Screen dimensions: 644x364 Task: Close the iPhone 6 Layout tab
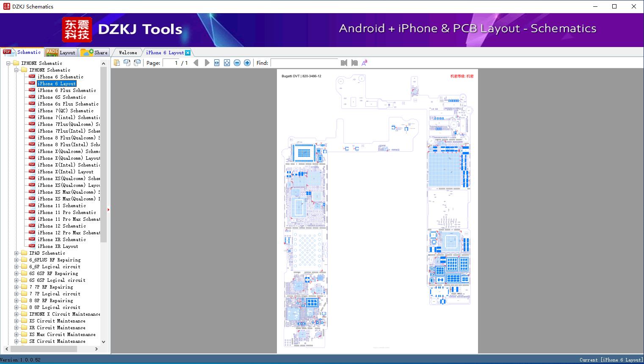(188, 53)
